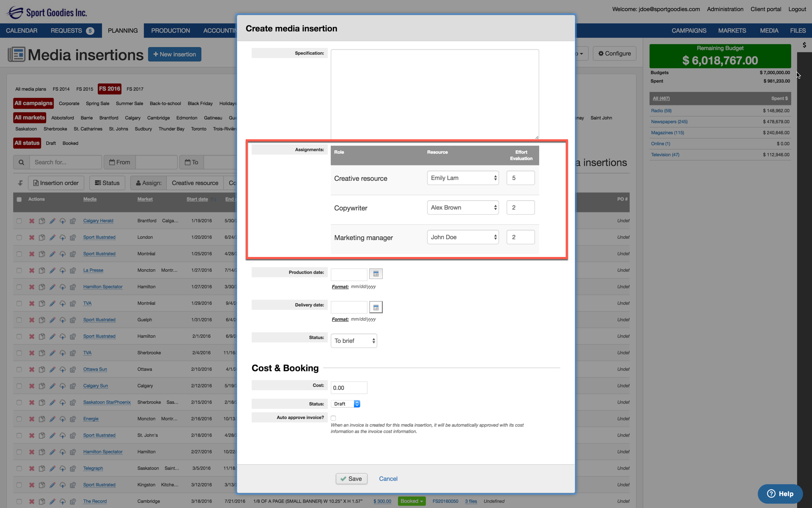Screen dimensions: 812x508
Task: Open the Delivery date calendar picker
Action: coord(376,307)
